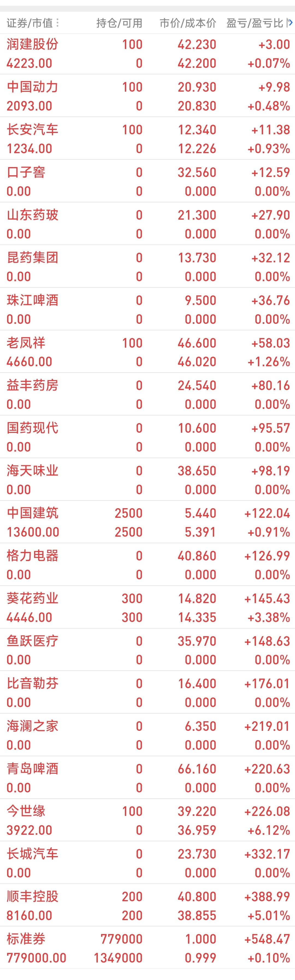
Task: Sort by the 持仓/可用 column header
Action: (x=119, y=23)
